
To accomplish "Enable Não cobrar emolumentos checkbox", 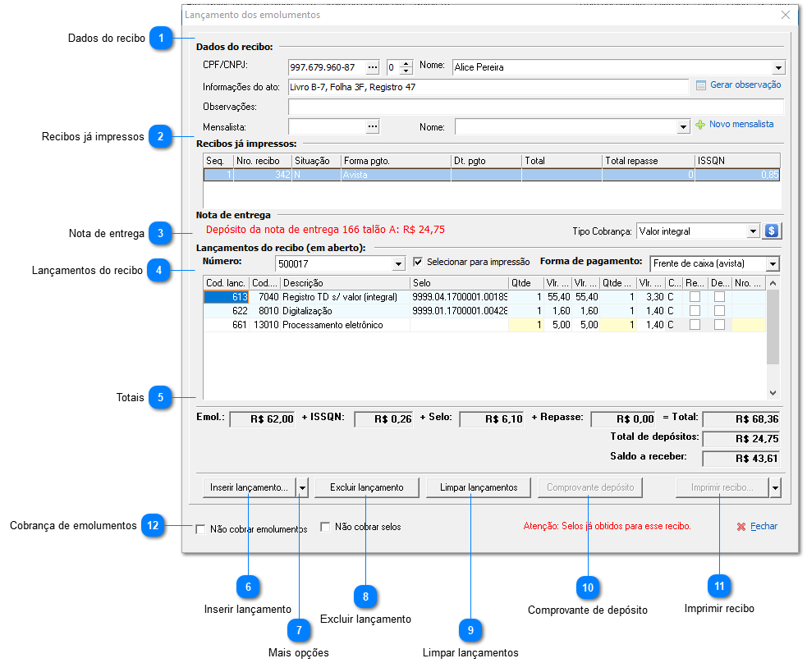I will point(200,529).
